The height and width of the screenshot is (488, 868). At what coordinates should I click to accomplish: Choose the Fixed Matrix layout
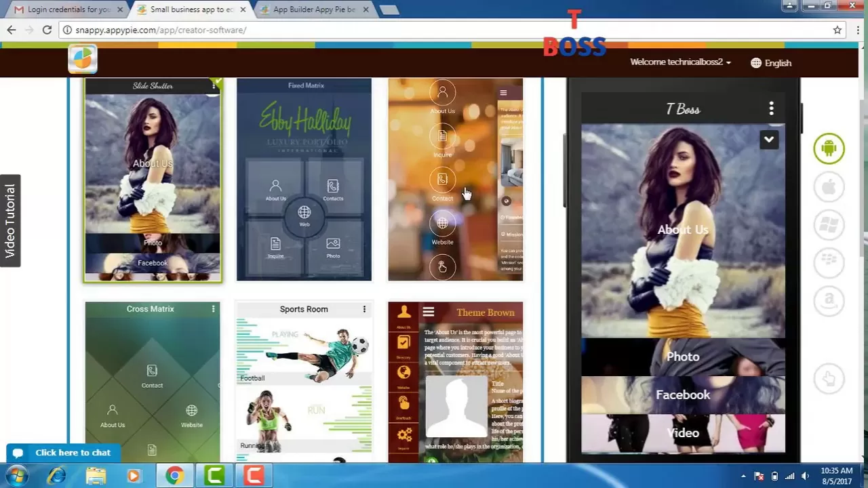pyautogui.click(x=304, y=180)
